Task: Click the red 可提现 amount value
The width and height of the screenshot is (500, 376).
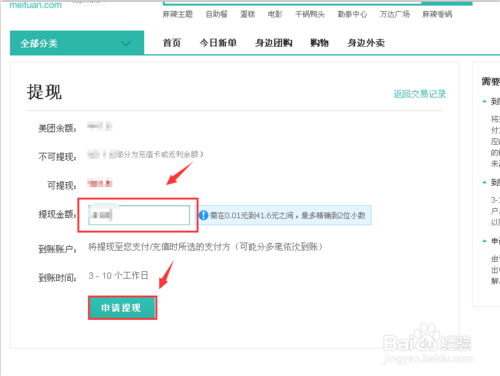Action: 100,183
